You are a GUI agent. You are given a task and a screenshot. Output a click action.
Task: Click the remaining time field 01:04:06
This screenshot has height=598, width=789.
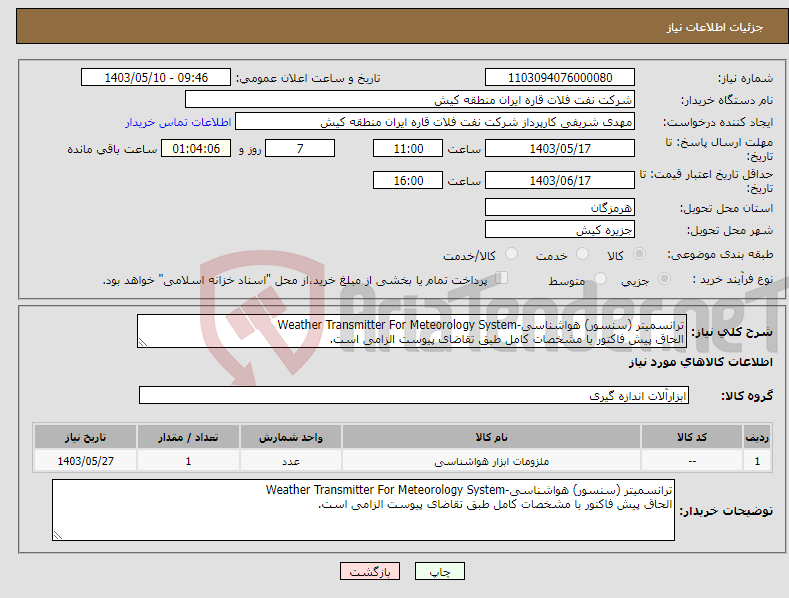point(196,148)
